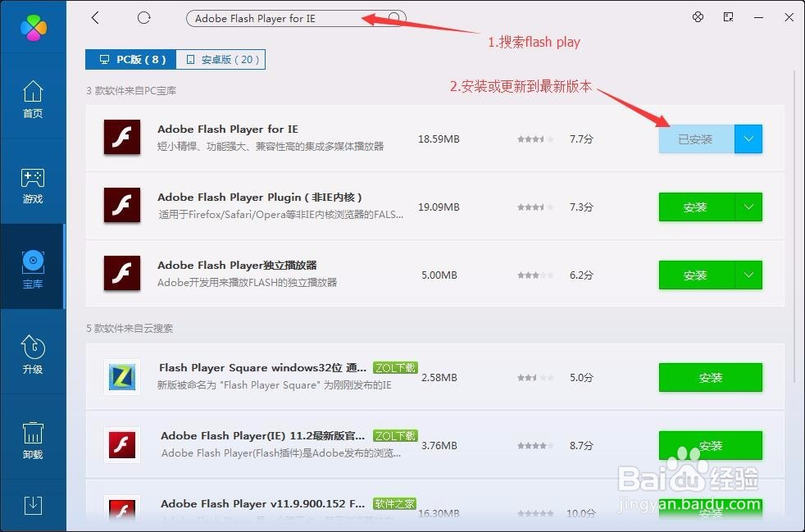Image resolution: width=805 pixels, height=532 pixels.
Task: Click the Adobe Flash Player独立播放器 icon
Action: (x=122, y=273)
